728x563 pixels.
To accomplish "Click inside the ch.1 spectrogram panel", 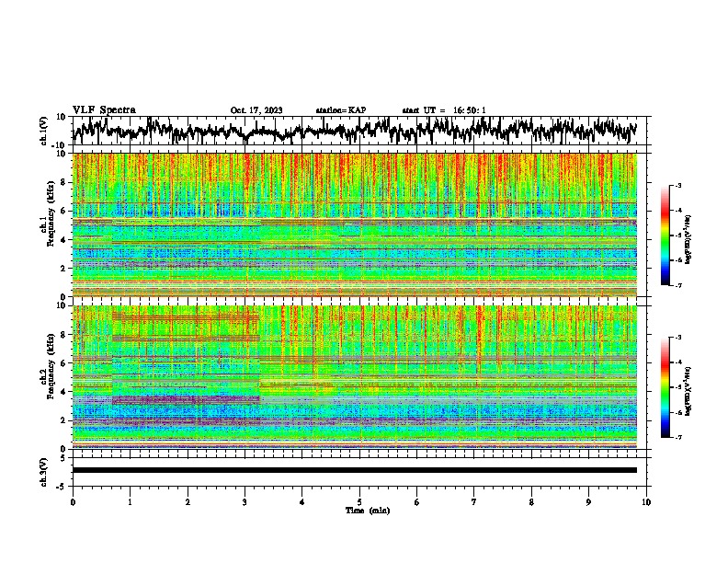I will click(x=355, y=224).
